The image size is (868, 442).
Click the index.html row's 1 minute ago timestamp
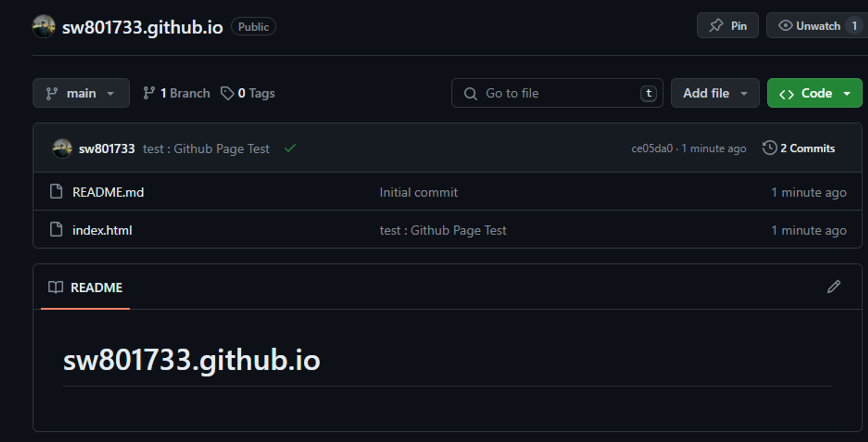(809, 230)
